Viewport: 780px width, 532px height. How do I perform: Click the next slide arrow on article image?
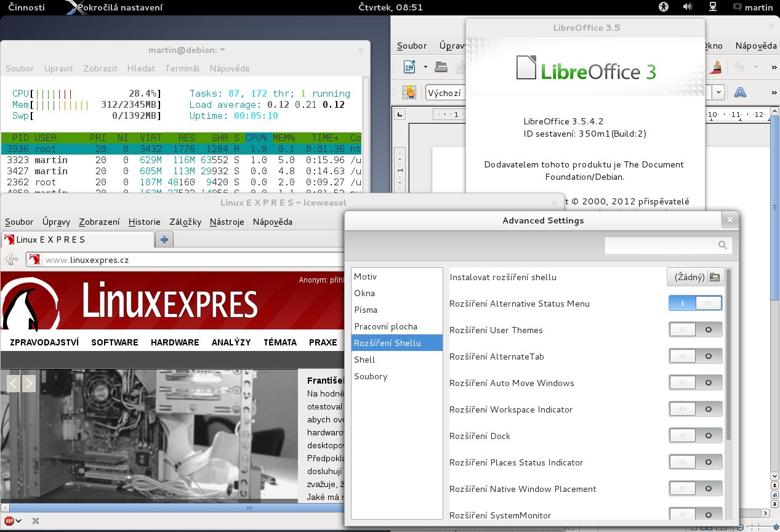(x=28, y=384)
